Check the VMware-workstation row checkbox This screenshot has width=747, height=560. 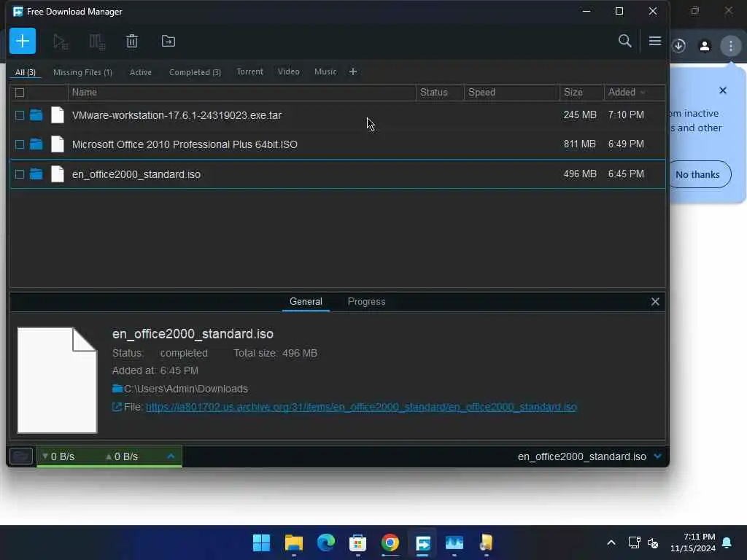coord(20,115)
